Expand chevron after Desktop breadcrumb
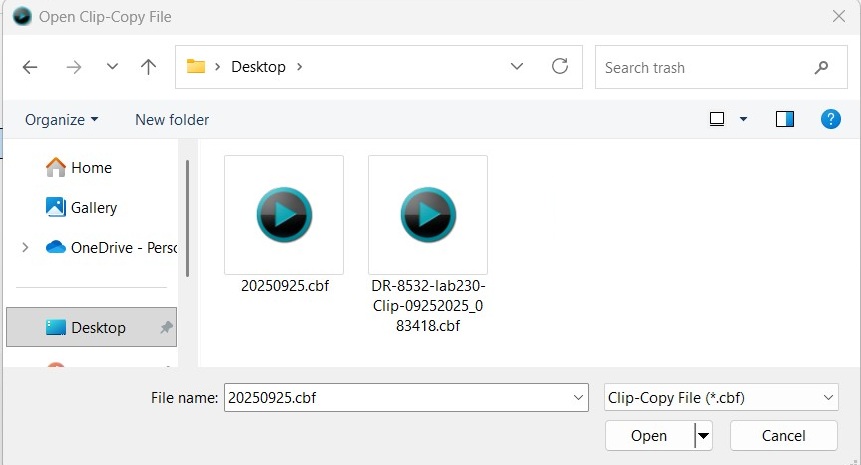861x465 pixels. (299, 66)
